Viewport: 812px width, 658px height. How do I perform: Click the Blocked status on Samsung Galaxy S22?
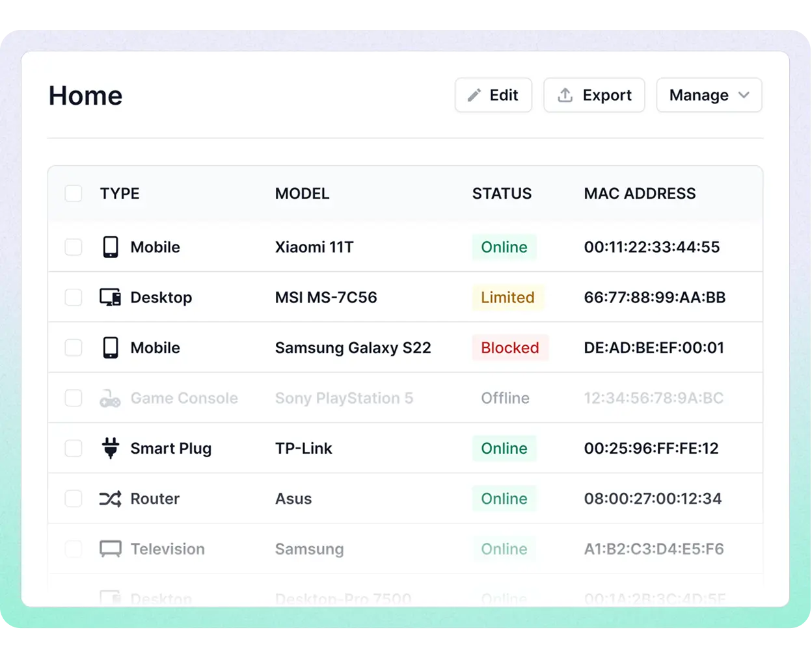(x=510, y=347)
